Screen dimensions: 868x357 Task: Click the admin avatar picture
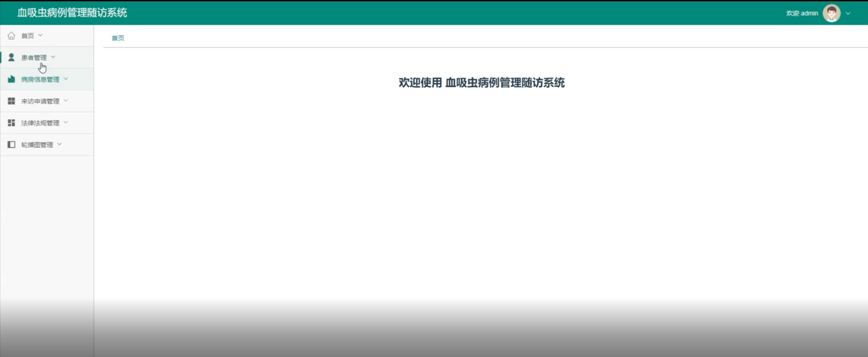click(x=831, y=13)
